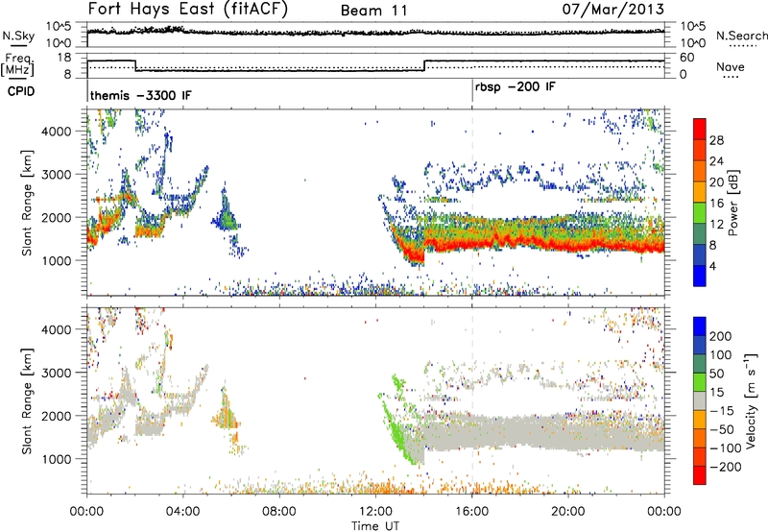Screen dimensions: 768x532
Task: Click the 'N.Sky' legend label
Action: pos(18,36)
